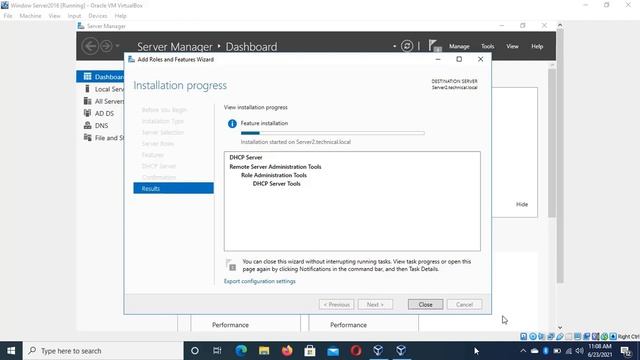Image resolution: width=640 pixels, height=360 pixels.
Task: Select DHCP Server in the results list
Action: point(246,157)
